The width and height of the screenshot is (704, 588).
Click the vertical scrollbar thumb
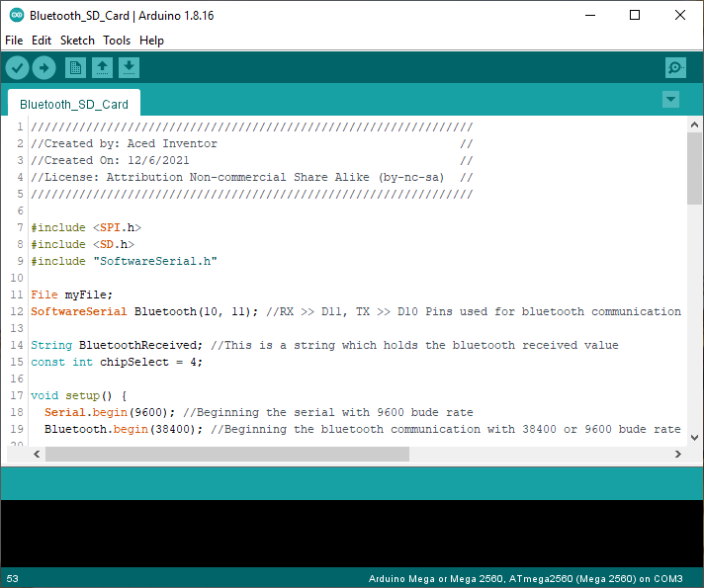point(694,168)
